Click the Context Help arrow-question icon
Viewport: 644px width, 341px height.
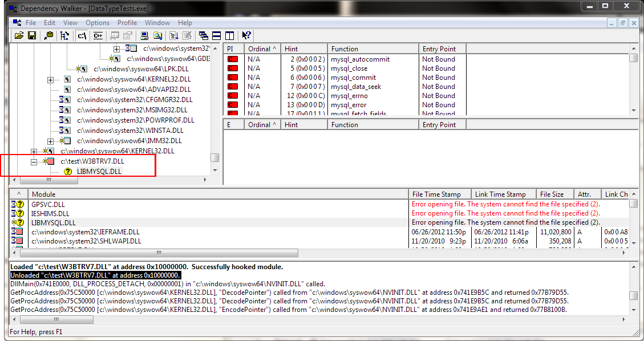246,35
